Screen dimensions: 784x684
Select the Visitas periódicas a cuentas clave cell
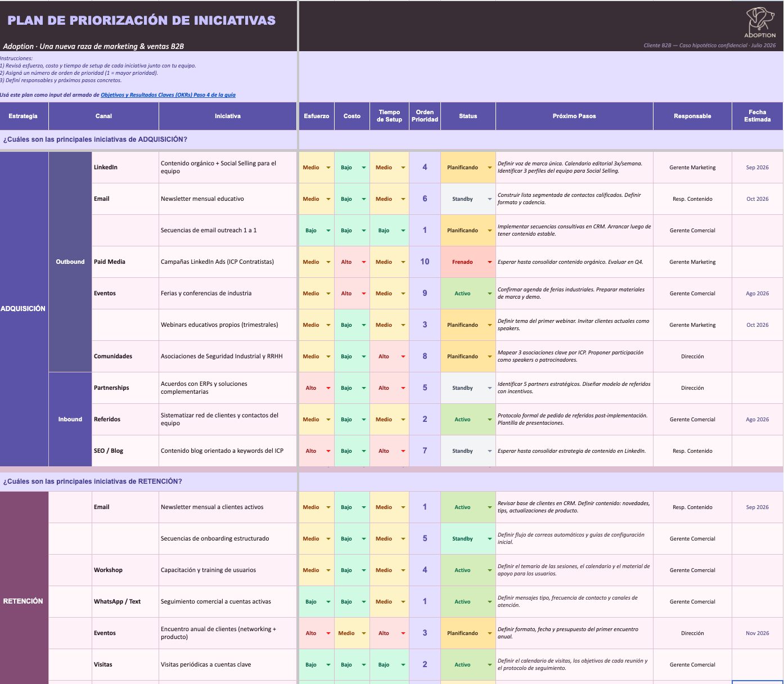[228, 665]
